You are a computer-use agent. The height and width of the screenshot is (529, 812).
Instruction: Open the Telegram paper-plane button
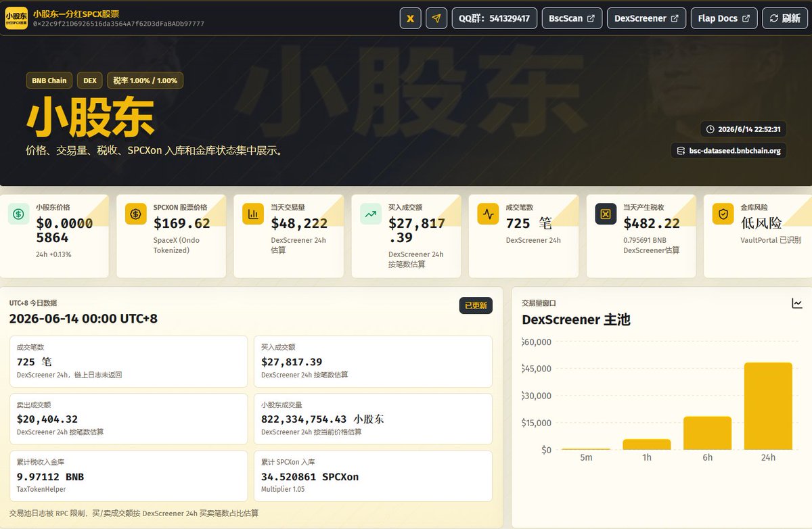click(x=436, y=18)
